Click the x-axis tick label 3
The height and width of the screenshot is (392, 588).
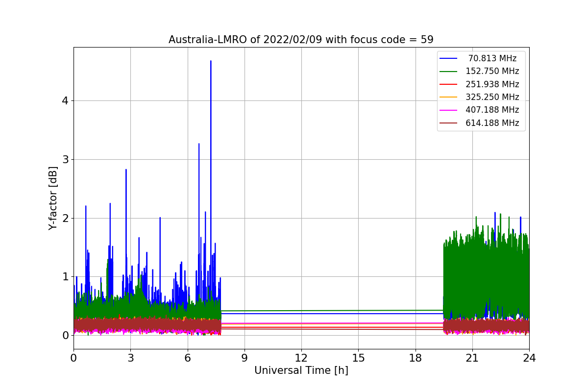[130, 358]
